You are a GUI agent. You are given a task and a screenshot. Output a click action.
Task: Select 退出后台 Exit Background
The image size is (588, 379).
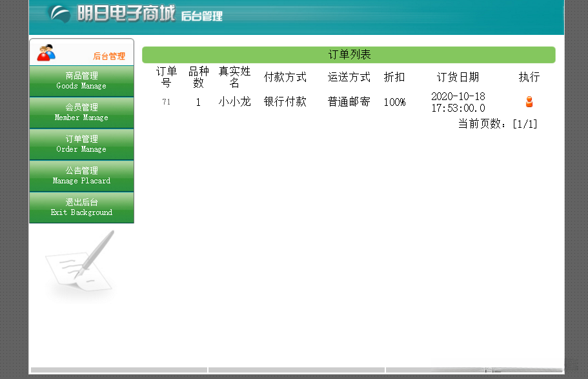click(81, 207)
